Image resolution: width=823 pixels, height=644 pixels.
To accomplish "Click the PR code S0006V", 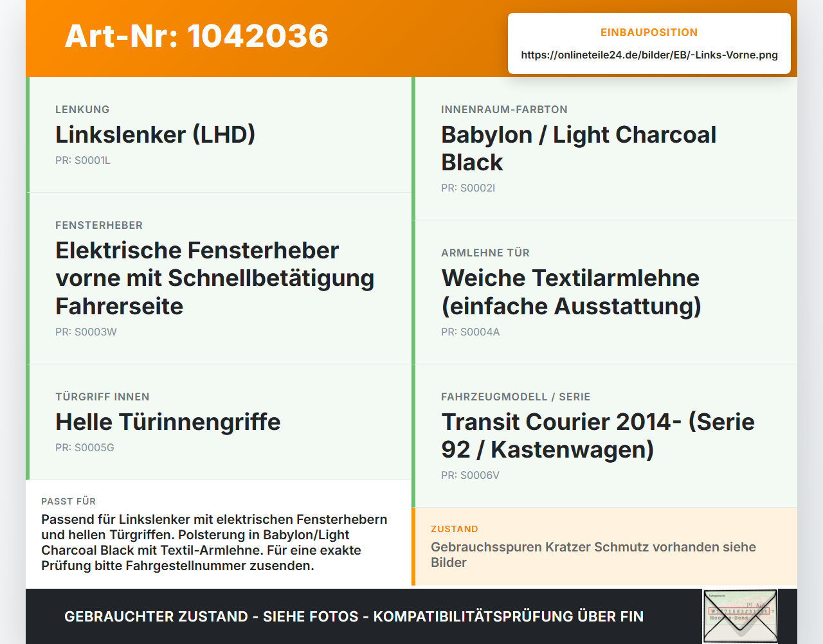I will point(471,476).
